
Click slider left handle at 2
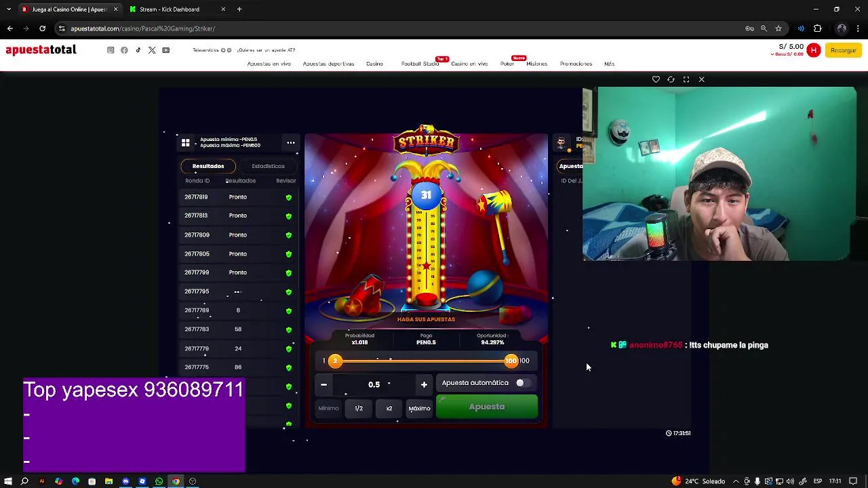pos(334,361)
